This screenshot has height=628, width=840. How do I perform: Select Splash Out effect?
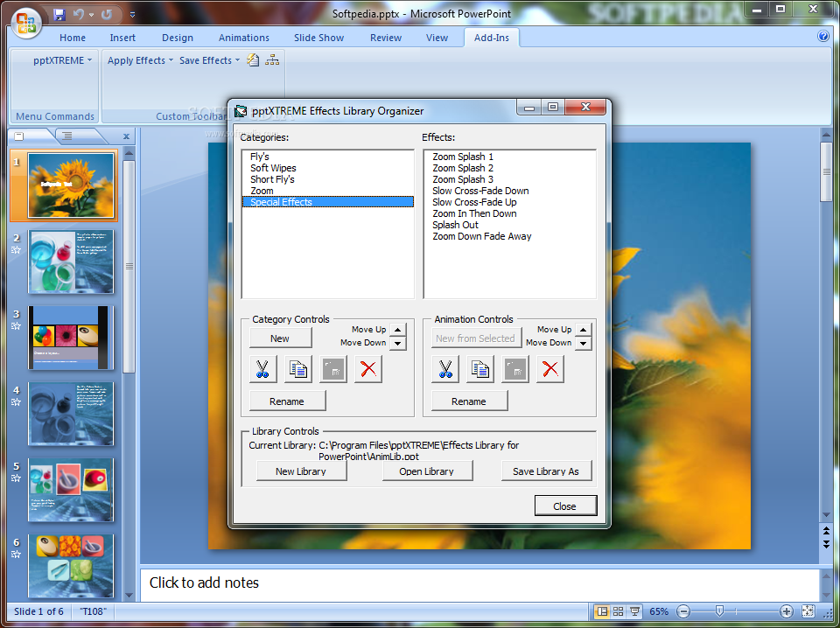(x=509, y=225)
